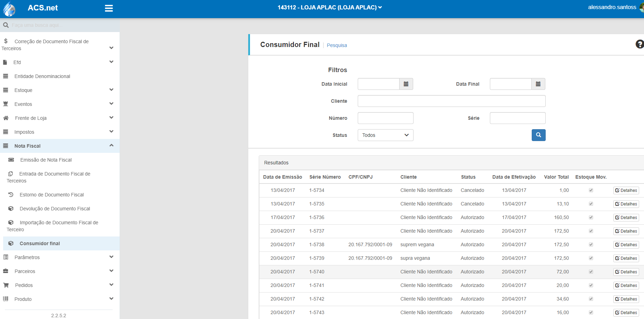This screenshot has height=319, width=644.
Task: Open Detalhes for note 1-5736
Action: 626,218
